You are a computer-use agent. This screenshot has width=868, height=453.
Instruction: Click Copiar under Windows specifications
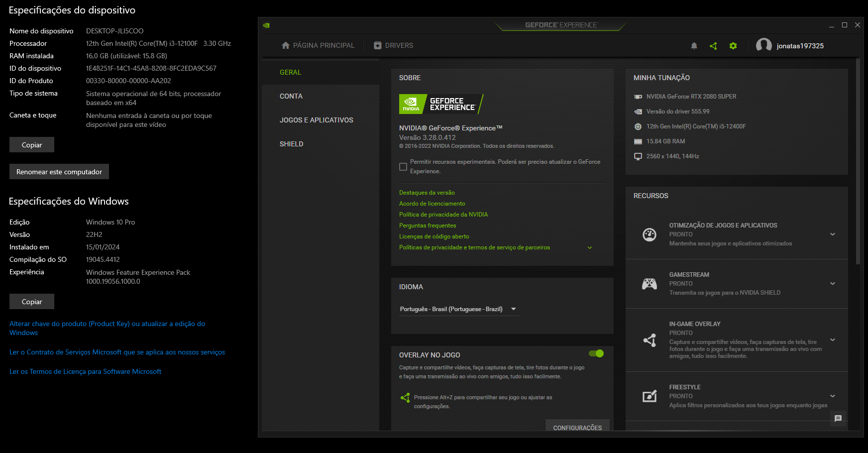click(x=32, y=302)
